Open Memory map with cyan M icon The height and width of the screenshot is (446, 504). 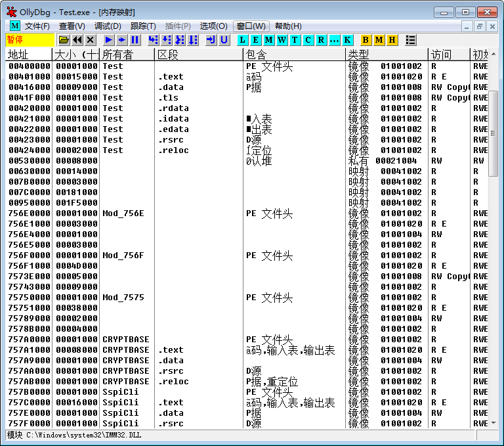(x=268, y=40)
